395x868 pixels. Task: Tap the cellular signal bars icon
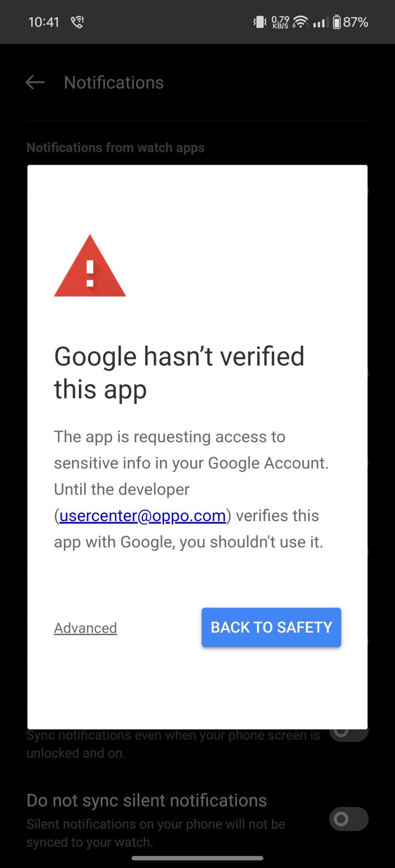(x=320, y=22)
